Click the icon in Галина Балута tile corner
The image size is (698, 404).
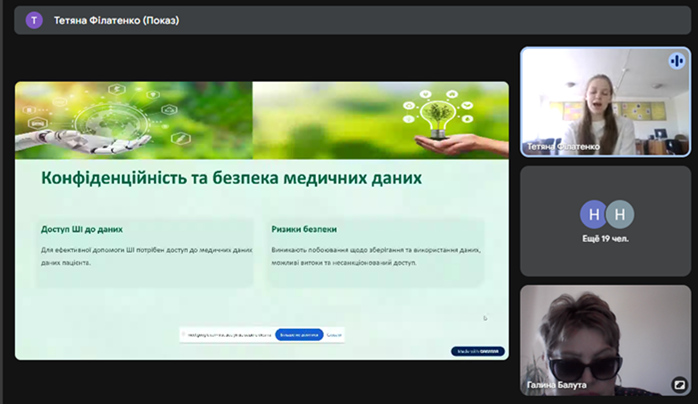click(x=678, y=383)
